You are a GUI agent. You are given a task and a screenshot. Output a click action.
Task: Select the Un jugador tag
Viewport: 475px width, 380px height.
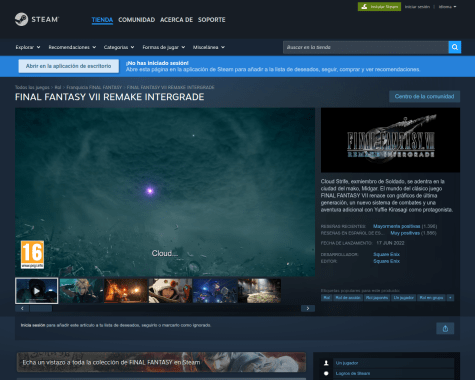point(403,298)
